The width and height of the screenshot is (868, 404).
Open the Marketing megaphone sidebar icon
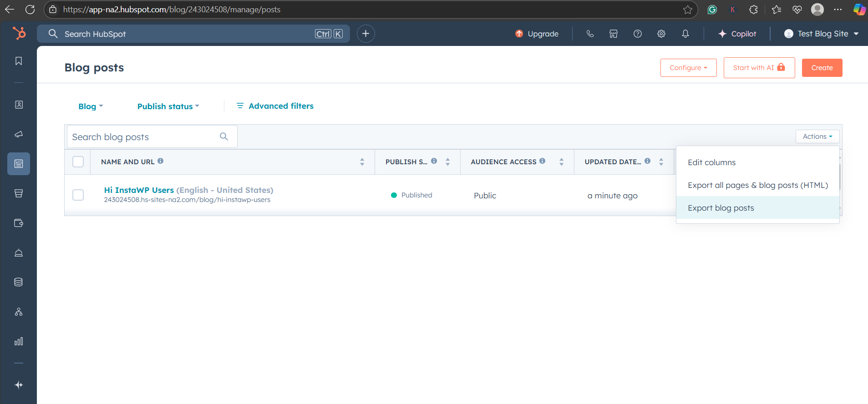pos(19,134)
